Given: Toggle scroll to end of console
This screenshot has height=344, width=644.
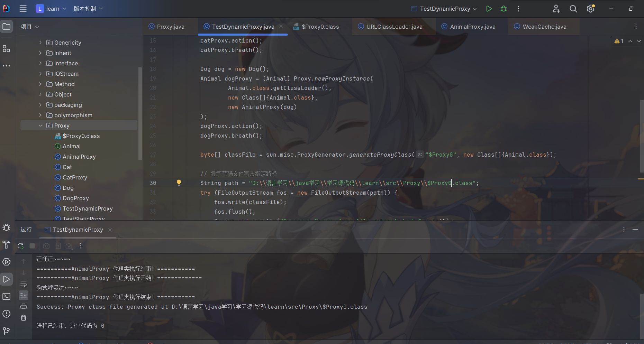Looking at the screenshot, I should (x=24, y=295).
